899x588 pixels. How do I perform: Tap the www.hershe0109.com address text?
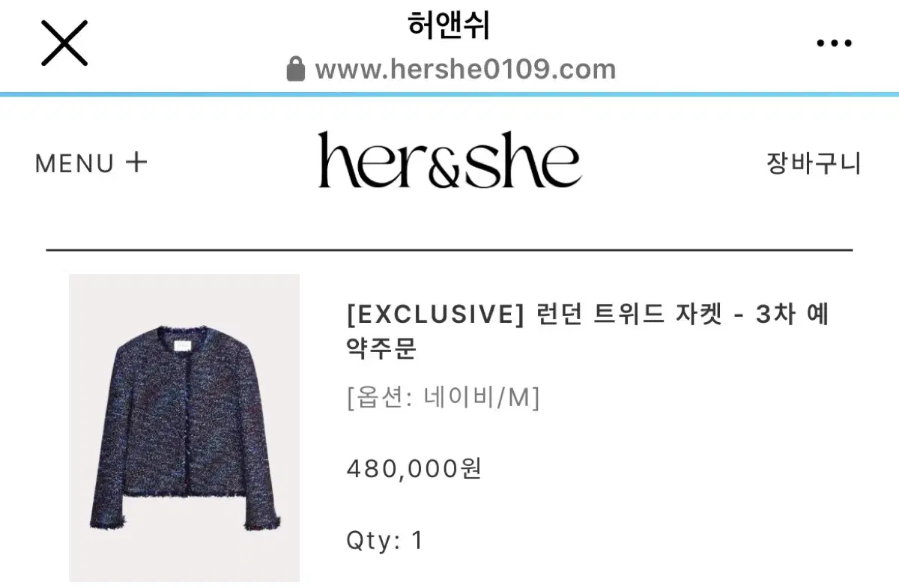[x=465, y=70]
